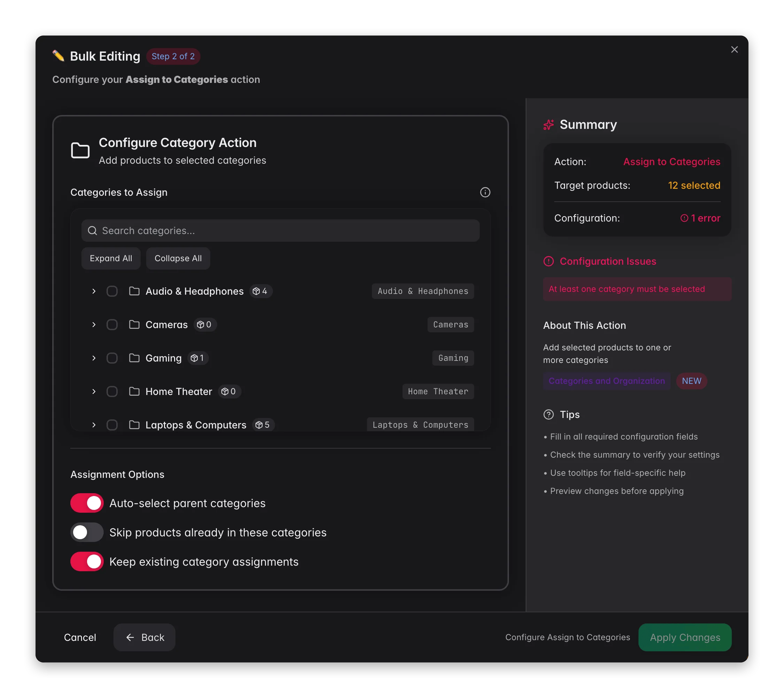Click the sparkle icon next to Summary

point(549,125)
